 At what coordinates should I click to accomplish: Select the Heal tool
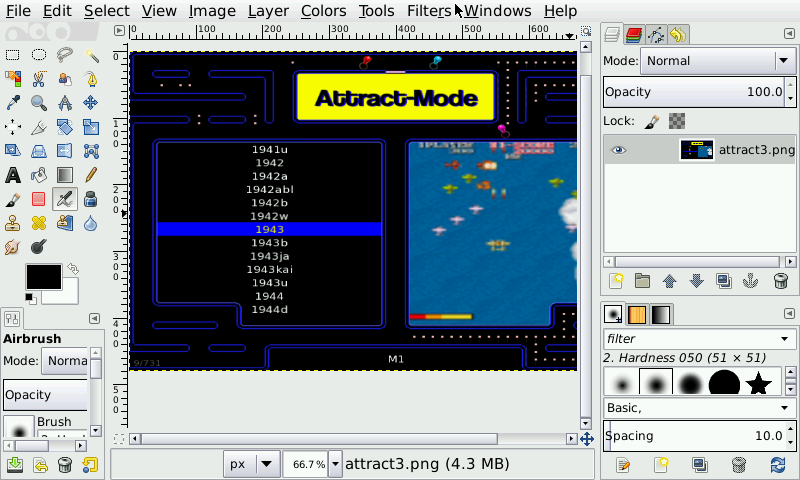tap(39, 223)
